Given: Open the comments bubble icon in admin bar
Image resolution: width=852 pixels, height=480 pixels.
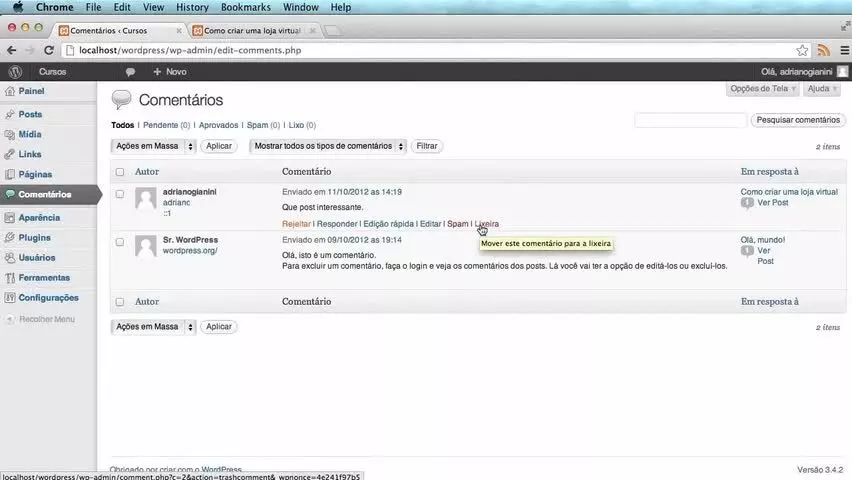Looking at the screenshot, I should click(130, 72).
